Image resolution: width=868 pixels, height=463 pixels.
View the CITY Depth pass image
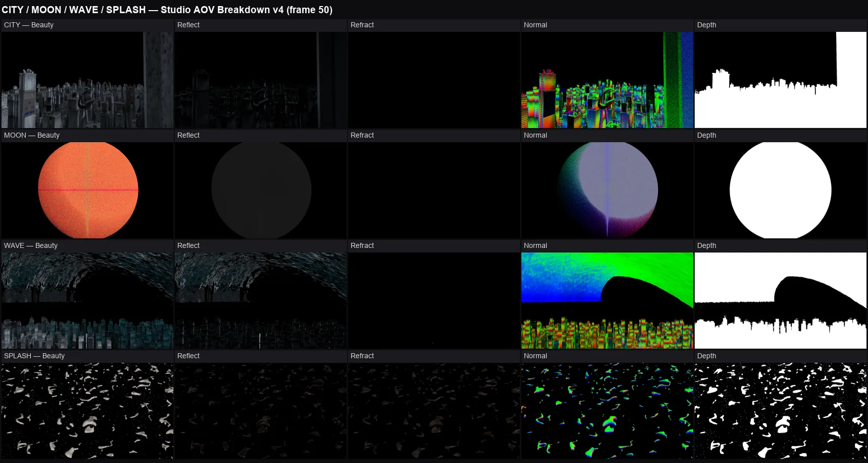tap(781, 80)
